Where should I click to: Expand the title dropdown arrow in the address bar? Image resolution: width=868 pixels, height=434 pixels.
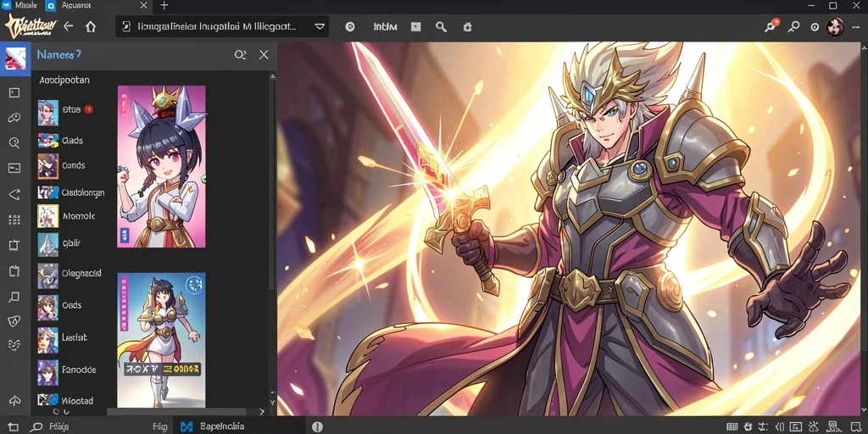(320, 26)
